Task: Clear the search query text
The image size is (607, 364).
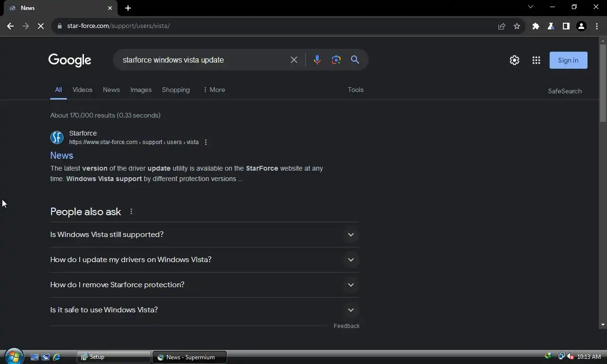Action: (294, 60)
